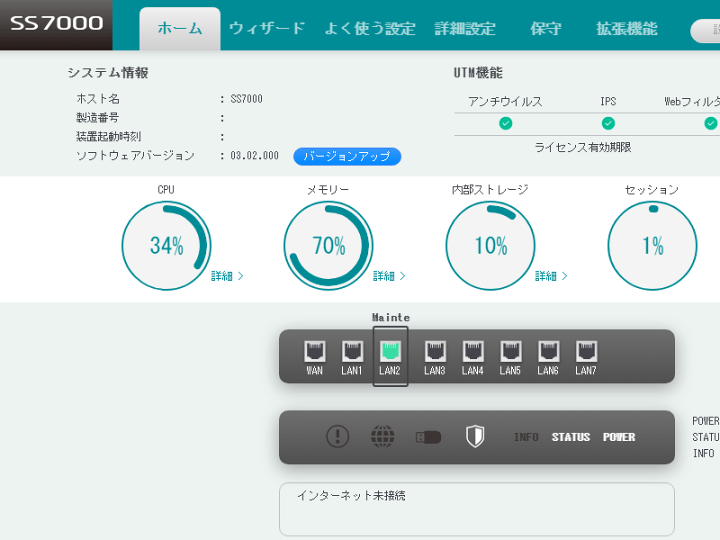This screenshot has height=540, width=720.
Task: Open the 拡張機能 tab
Action: [x=627, y=28]
